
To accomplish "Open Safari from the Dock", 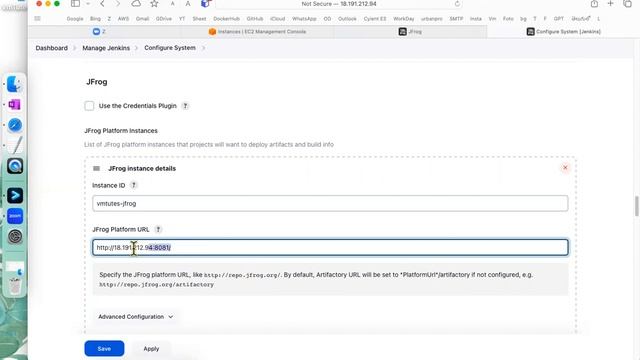I will point(15,125).
